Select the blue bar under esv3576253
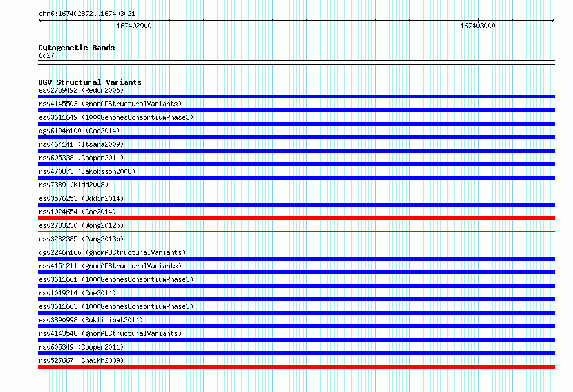The height and width of the screenshot is (392, 573). 296,205
